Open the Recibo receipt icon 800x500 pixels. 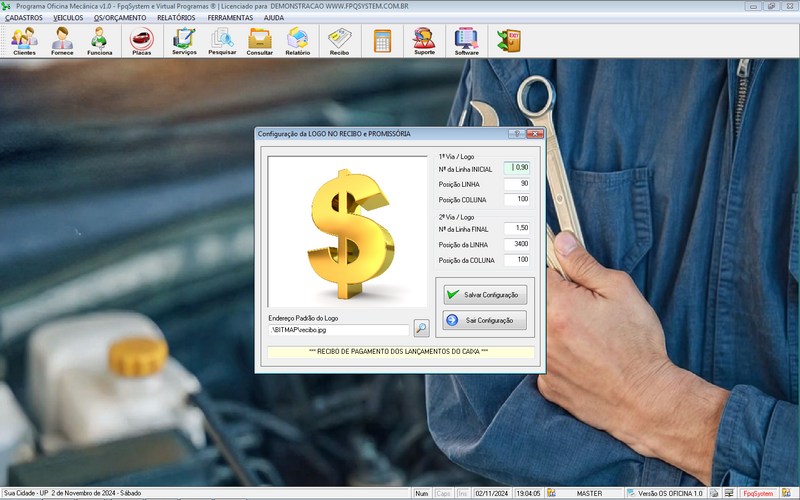[x=339, y=41]
